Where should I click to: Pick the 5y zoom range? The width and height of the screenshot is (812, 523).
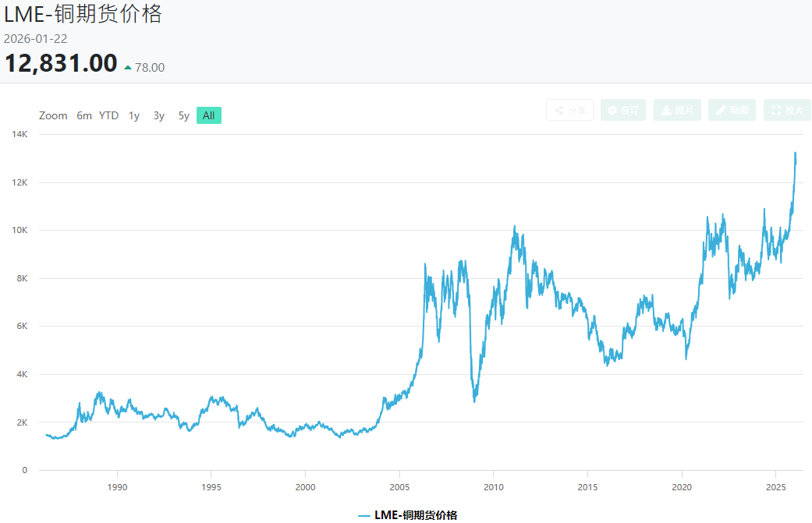pos(184,115)
